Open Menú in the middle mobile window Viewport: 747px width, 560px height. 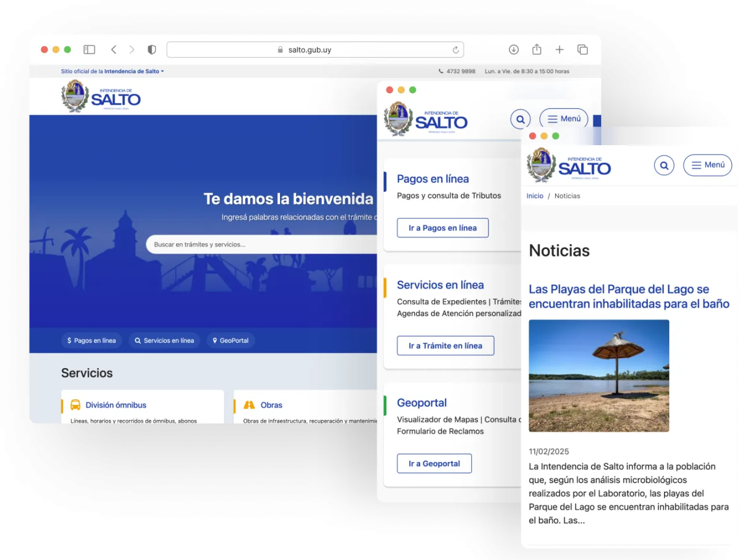pyautogui.click(x=563, y=119)
